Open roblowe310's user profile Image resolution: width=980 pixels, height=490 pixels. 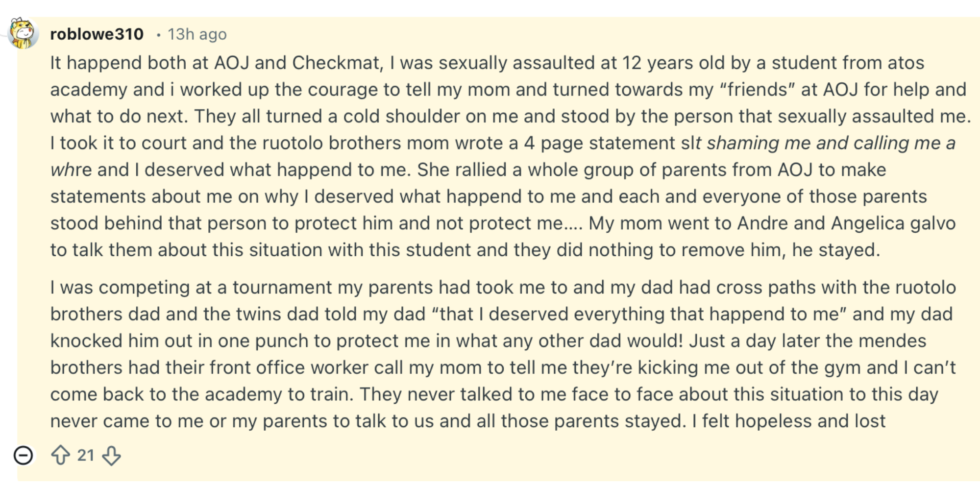[96, 33]
